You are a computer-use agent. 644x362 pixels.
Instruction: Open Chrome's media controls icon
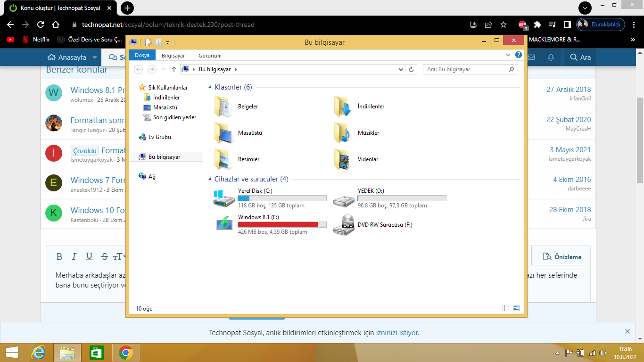coord(553,25)
